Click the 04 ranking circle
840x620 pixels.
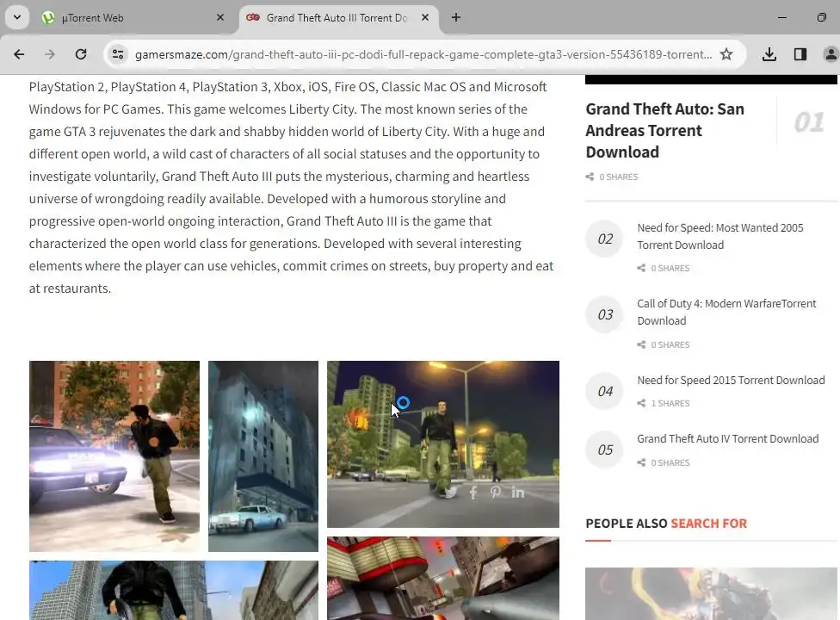(x=605, y=391)
